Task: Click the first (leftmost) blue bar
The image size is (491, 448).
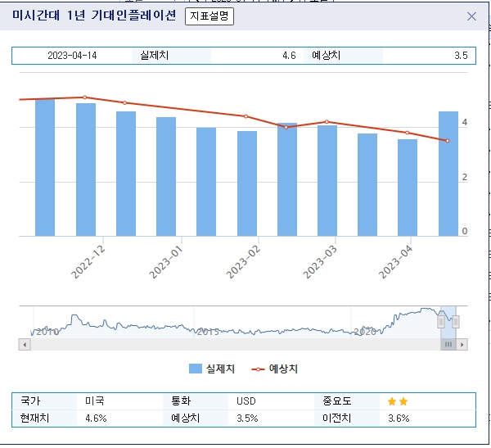Action: (45, 168)
